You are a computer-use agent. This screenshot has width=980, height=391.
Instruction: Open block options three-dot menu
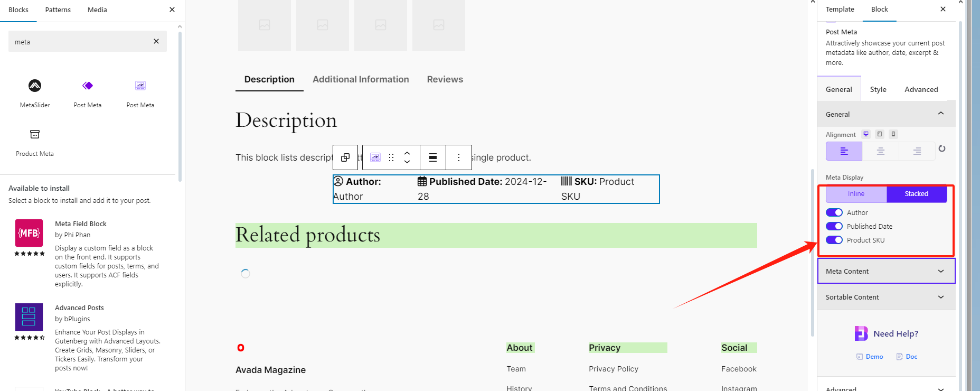pyautogui.click(x=459, y=157)
